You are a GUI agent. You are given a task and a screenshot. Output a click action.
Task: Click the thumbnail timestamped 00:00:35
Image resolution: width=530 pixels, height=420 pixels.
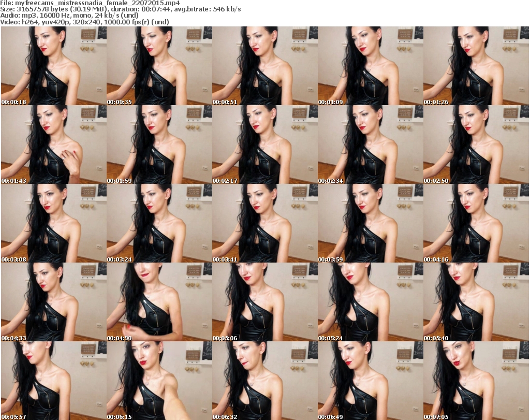(159, 66)
